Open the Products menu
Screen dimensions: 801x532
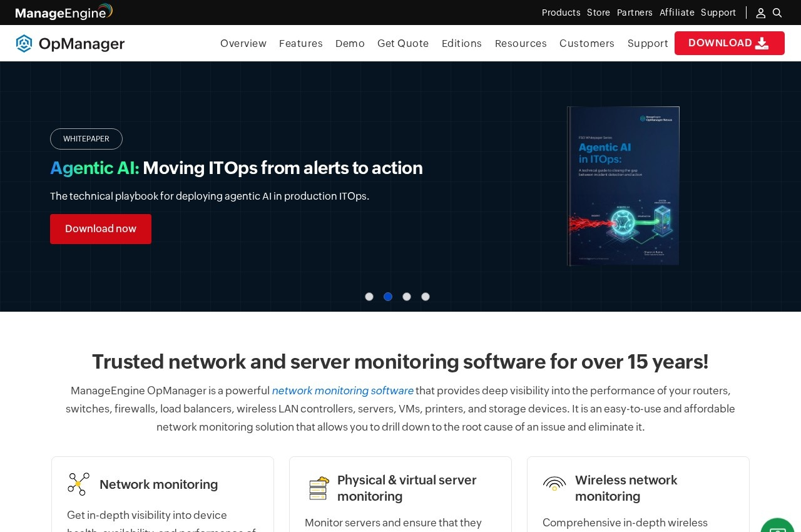(x=561, y=13)
